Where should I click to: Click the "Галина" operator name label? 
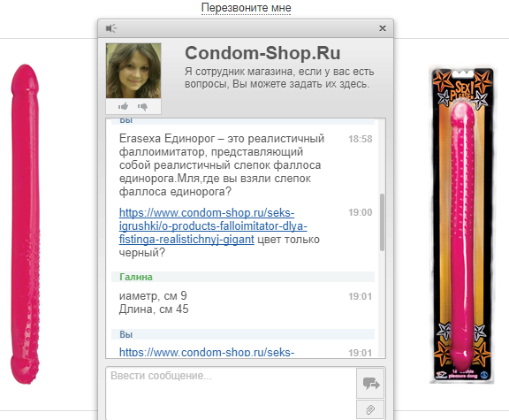(x=136, y=277)
